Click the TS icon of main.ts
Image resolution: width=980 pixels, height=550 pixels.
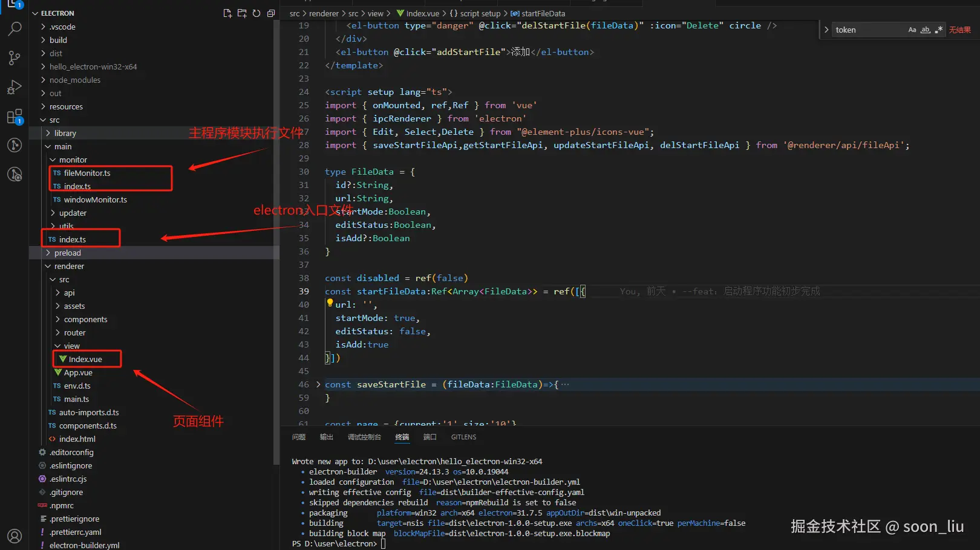coord(57,399)
